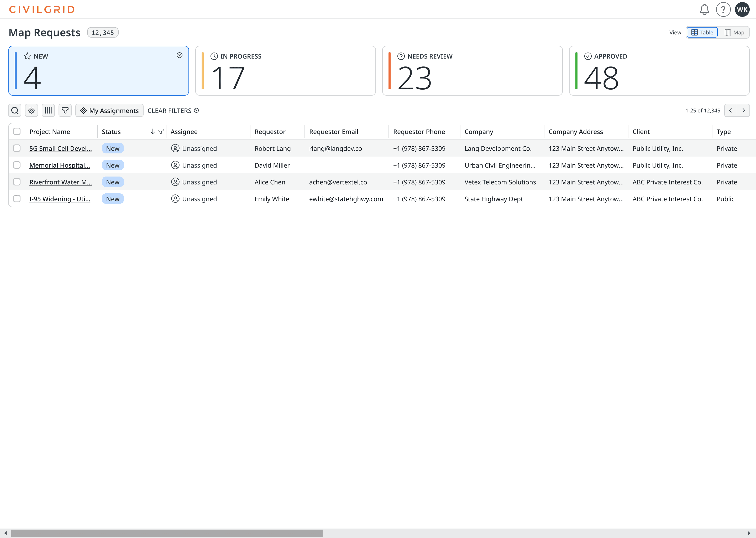Sort by Status column arrow

pos(153,132)
